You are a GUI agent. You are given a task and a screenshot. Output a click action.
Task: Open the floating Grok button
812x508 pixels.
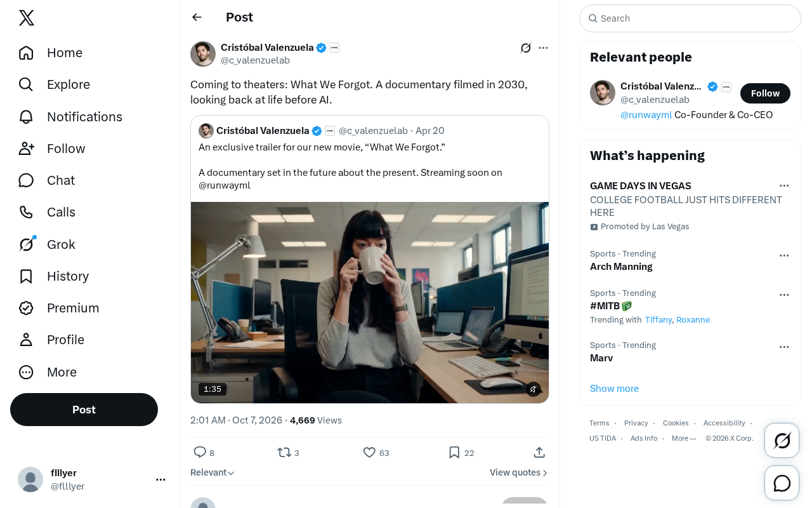782,441
